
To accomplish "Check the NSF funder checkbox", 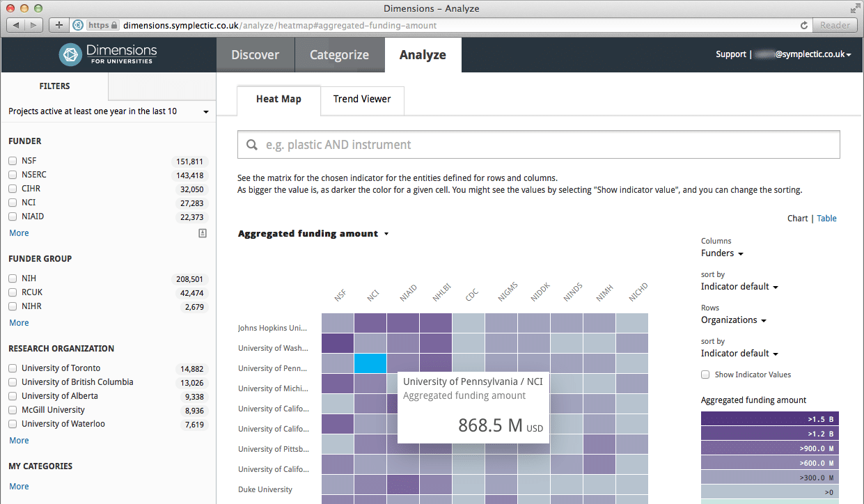I will point(13,161).
